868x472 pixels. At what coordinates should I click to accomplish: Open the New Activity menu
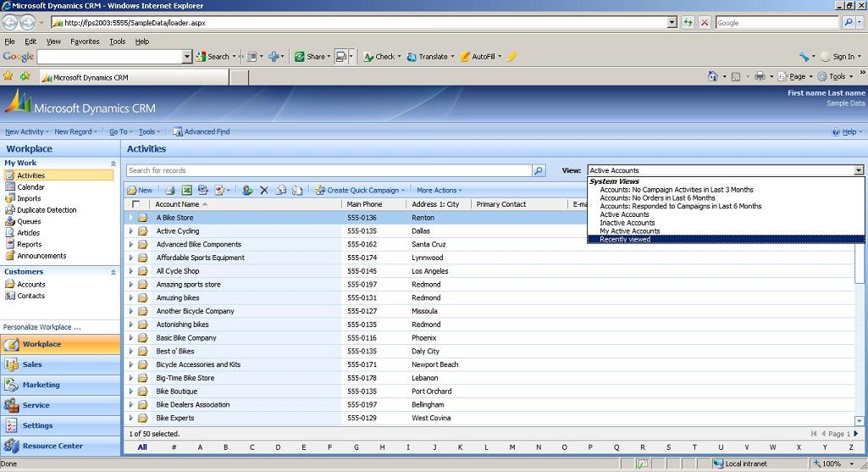coord(26,132)
